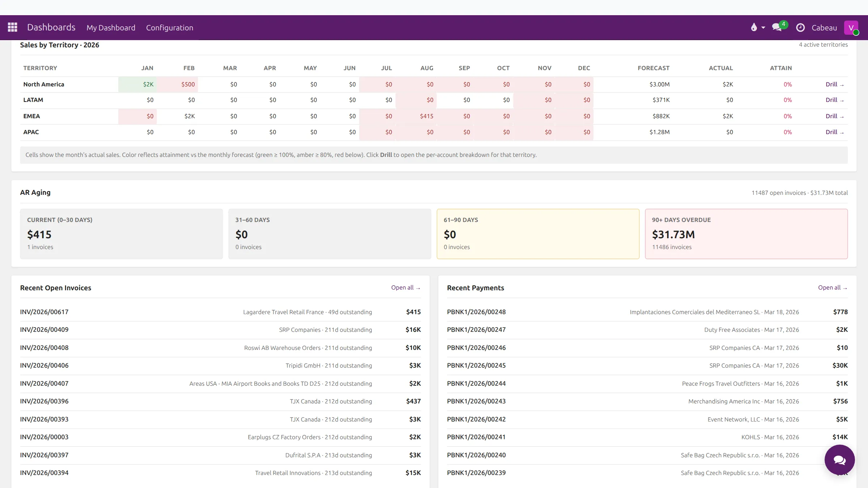
Task: Click EMEA August $415 cell
Action: point(416,116)
